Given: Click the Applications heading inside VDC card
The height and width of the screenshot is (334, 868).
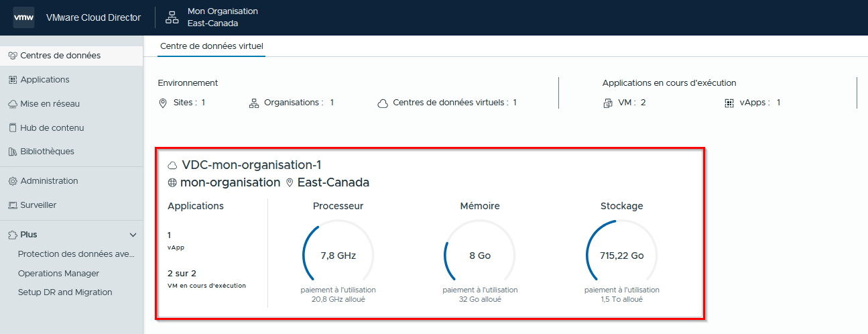Looking at the screenshot, I should (196, 206).
